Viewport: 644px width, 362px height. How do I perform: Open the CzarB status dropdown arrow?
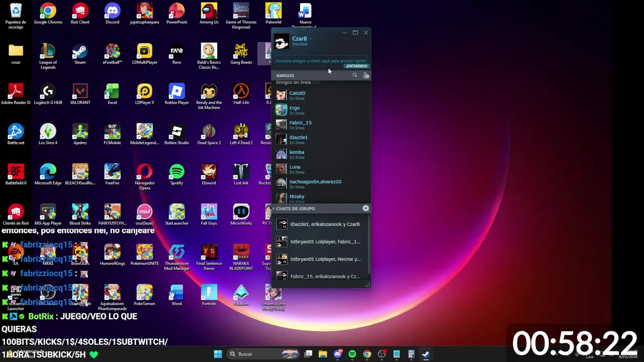(x=310, y=39)
